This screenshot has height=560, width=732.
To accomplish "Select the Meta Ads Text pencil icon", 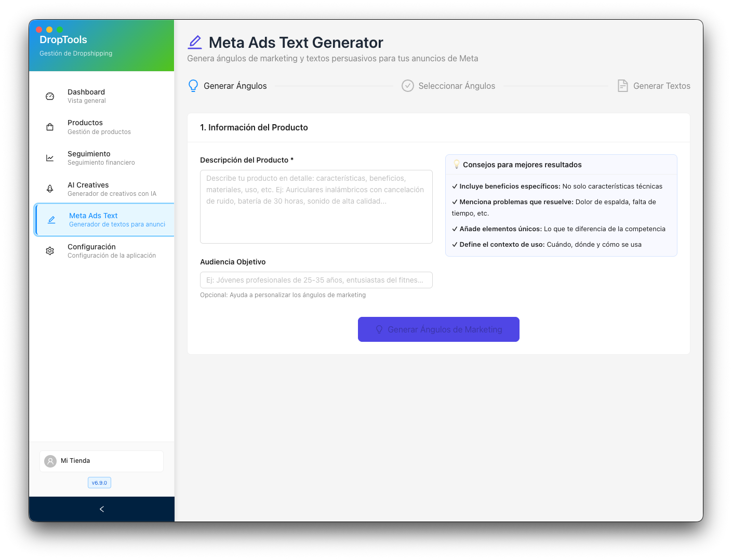I will click(51, 220).
